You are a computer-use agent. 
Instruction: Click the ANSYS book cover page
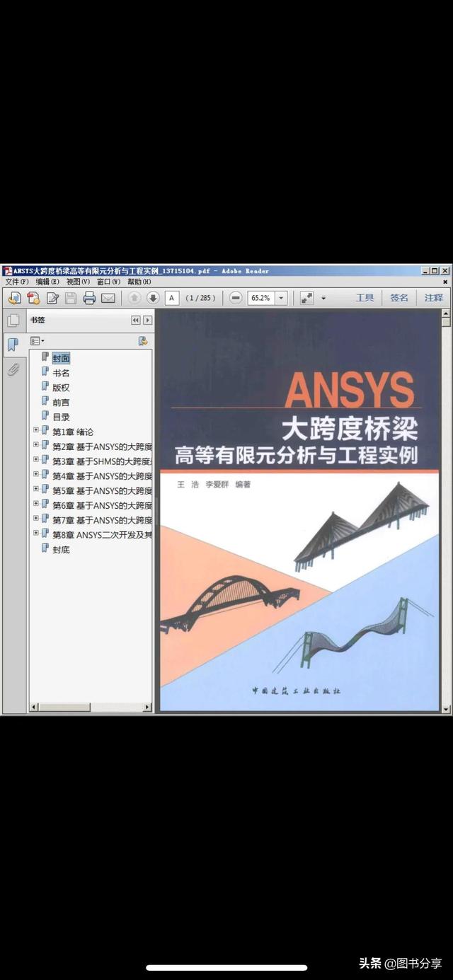click(x=299, y=511)
